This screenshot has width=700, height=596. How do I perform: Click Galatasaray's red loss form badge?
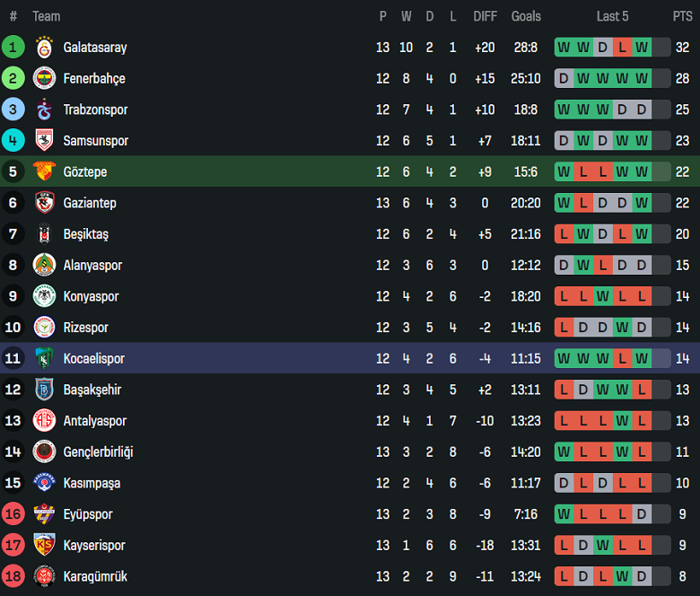(621, 48)
